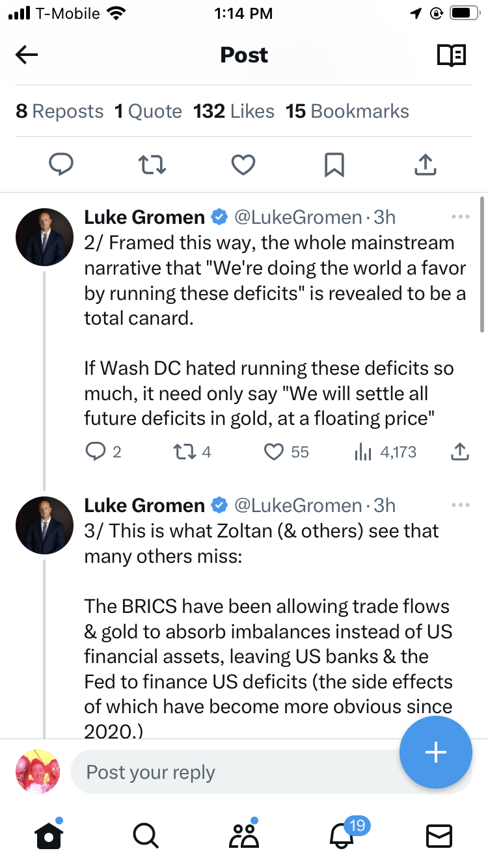Open Messages envelope tab
Image resolution: width=488 pixels, height=868 pixels.
pos(439,835)
